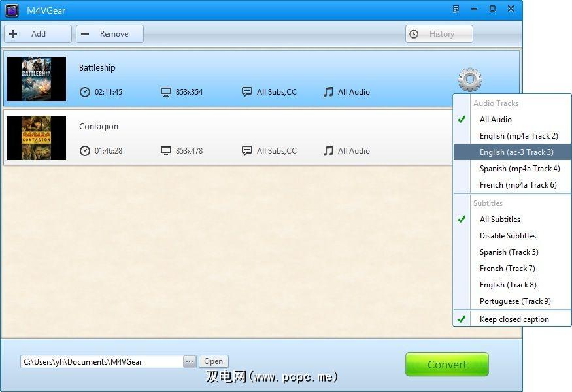
Task: Select the Battleship movie thumbnail
Action: coord(37,79)
